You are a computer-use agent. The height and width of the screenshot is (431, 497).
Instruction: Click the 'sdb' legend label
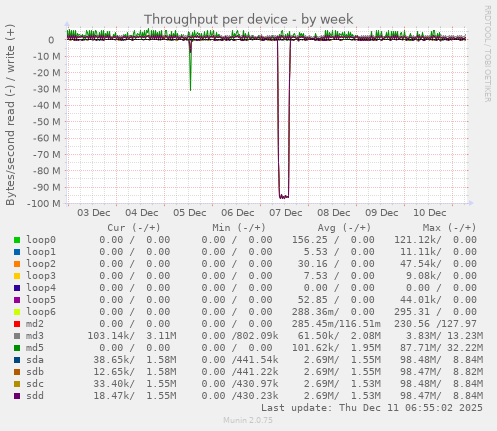35,372
